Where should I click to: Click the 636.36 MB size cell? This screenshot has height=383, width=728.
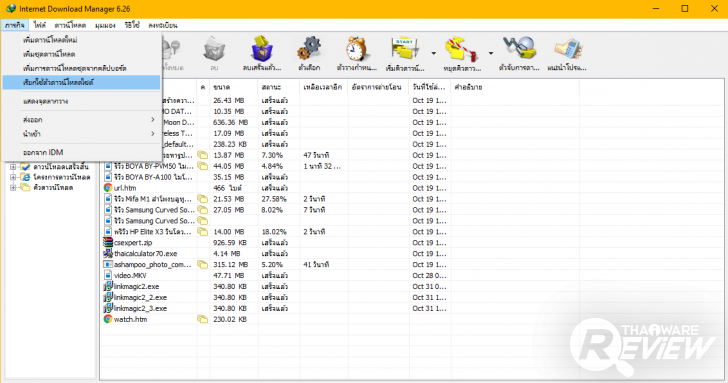pos(230,123)
